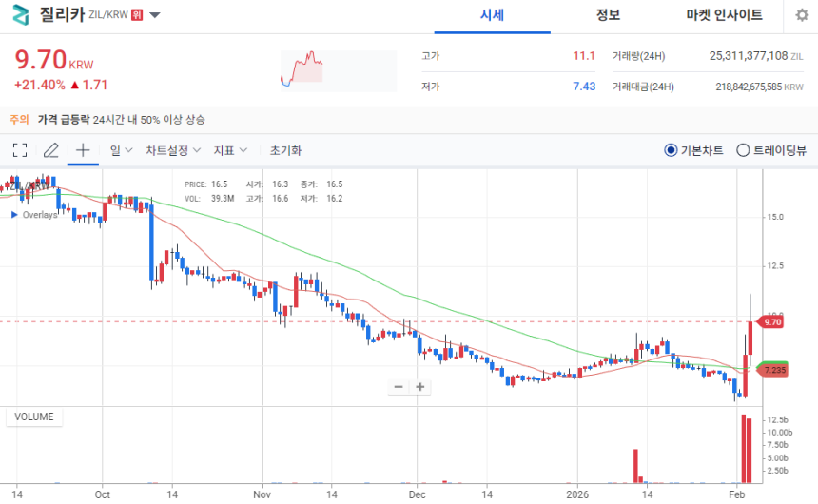Viewport: 818px width, 504px height.
Task: Switch to the 시세 tab
Action: coord(492,15)
